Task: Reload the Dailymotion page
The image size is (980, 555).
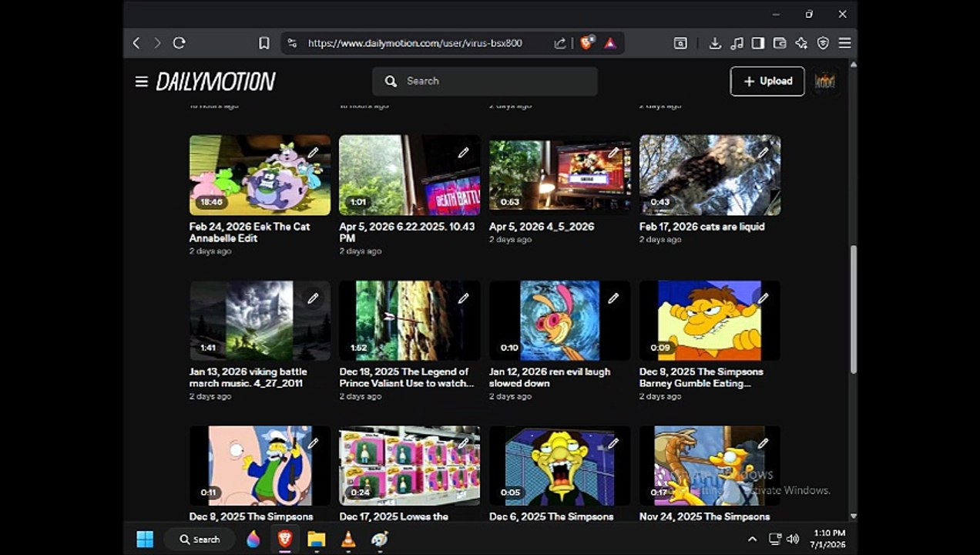Action: tap(179, 43)
